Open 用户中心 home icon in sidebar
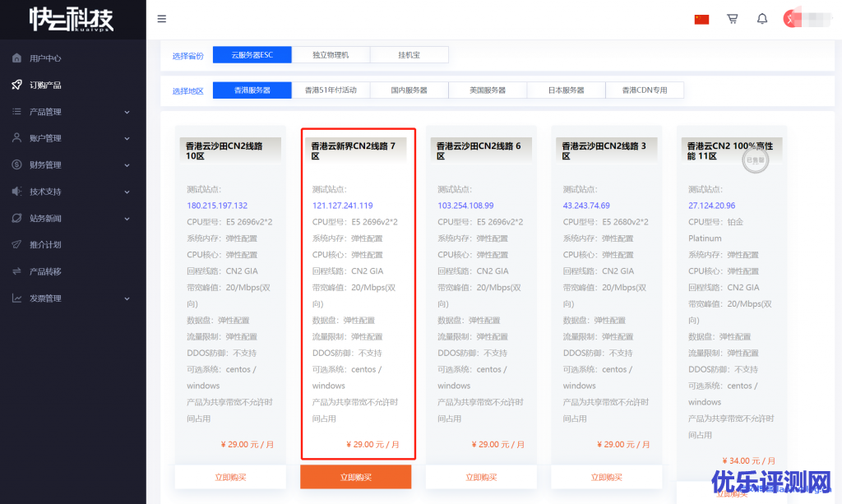This screenshot has height=504, width=842. click(x=16, y=58)
